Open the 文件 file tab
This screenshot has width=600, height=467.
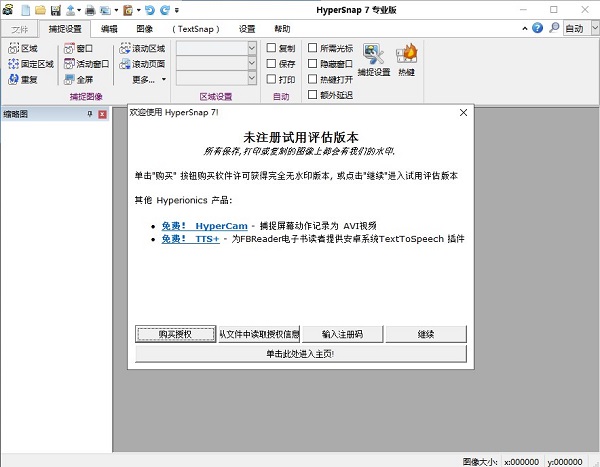tap(20, 29)
